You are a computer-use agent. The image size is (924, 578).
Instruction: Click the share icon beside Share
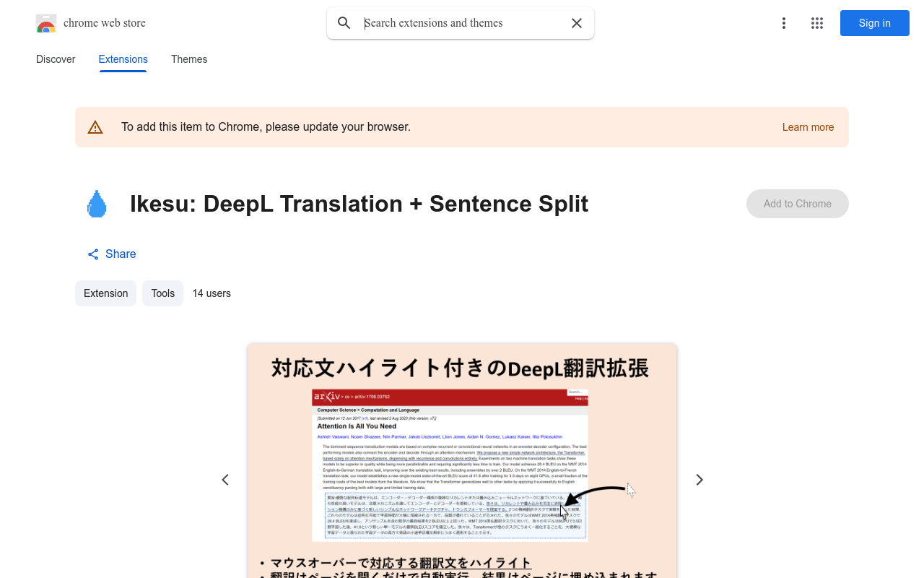93,254
